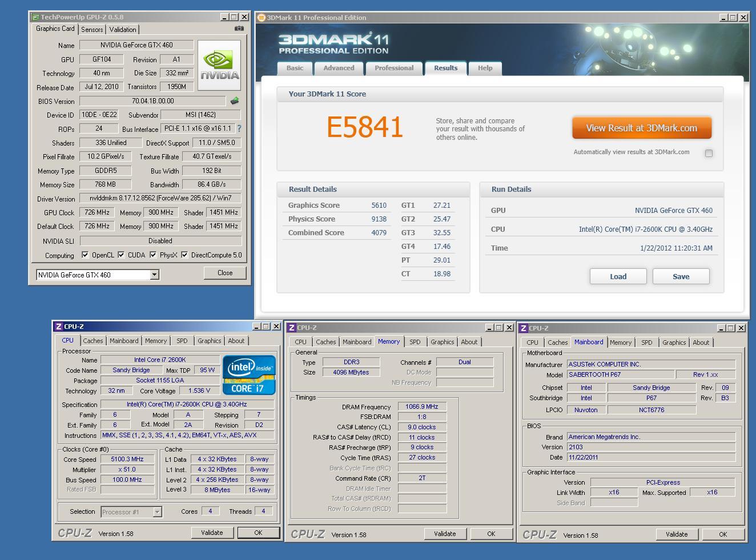
Task: Click the Core Voltage 1.536 V field
Action: point(199,390)
